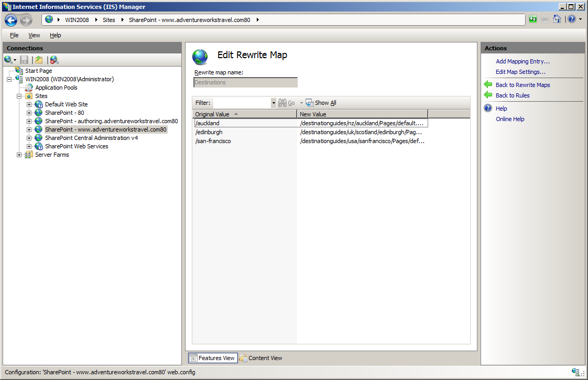Click the delete connection icon in Connections toolbar

(55, 60)
